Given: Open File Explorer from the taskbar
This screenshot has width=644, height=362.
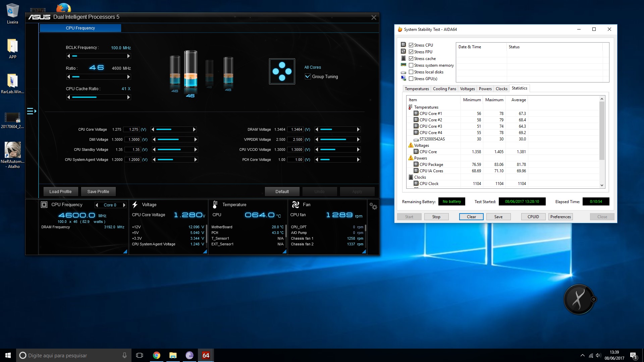Looking at the screenshot, I should [173, 355].
